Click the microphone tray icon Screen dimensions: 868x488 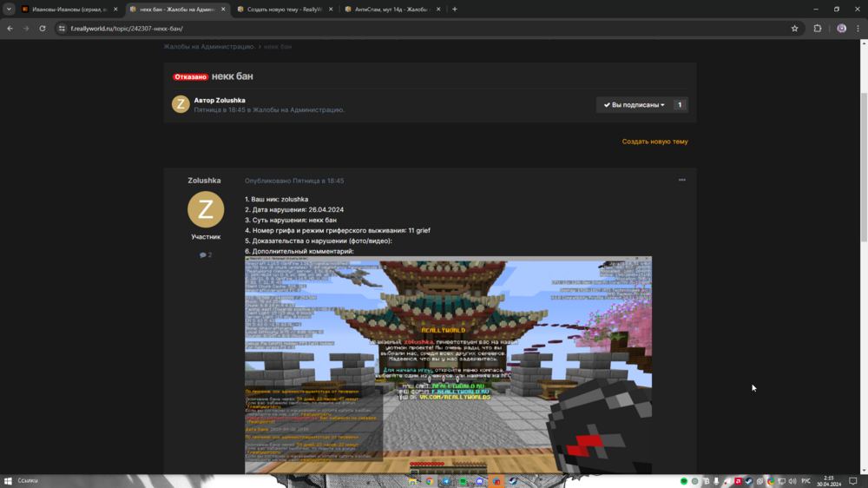coord(716,481)
